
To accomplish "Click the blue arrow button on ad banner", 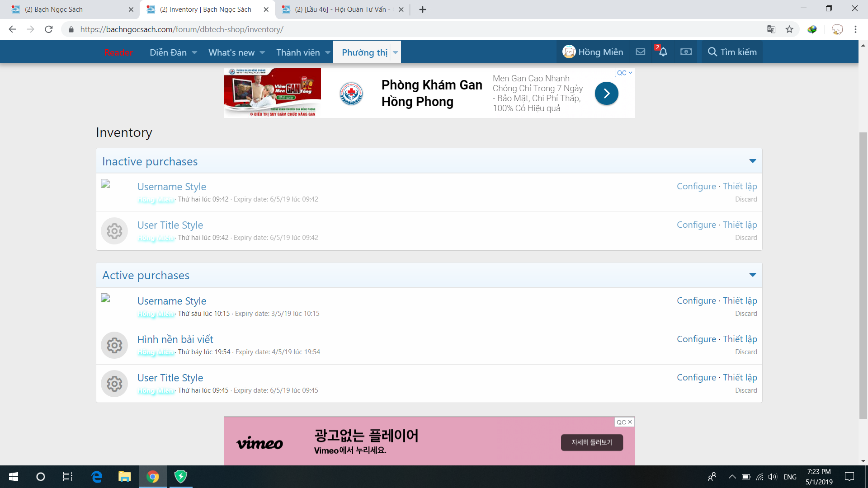I will pyautogui.click(x=606, y=94).
